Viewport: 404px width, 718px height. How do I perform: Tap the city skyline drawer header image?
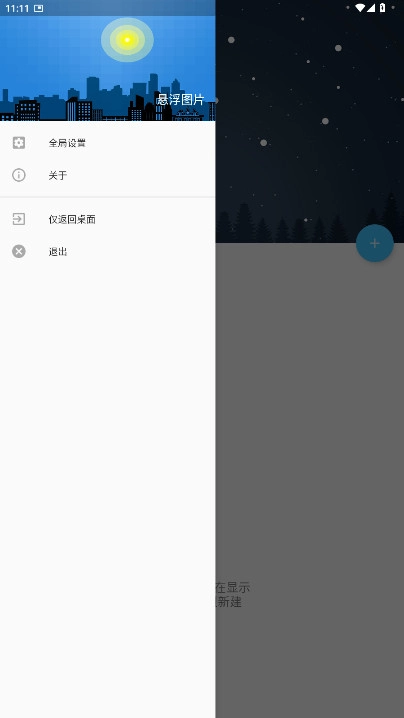click(x=108, y=60)
